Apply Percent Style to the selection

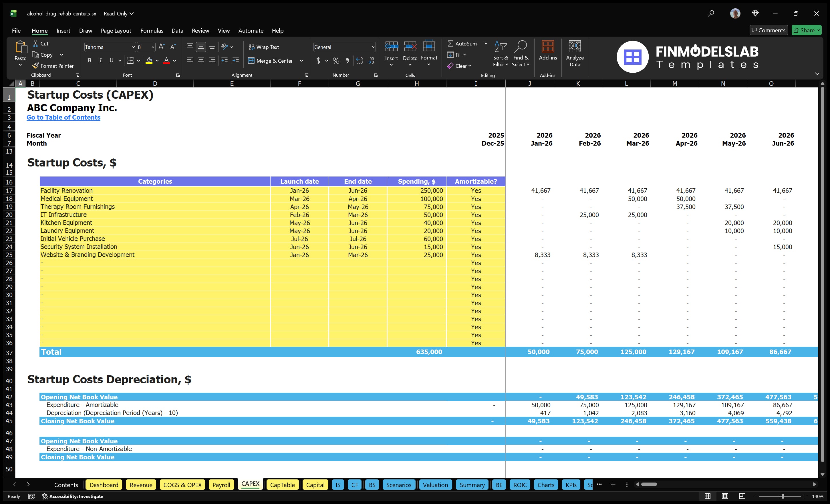[336, 61]
